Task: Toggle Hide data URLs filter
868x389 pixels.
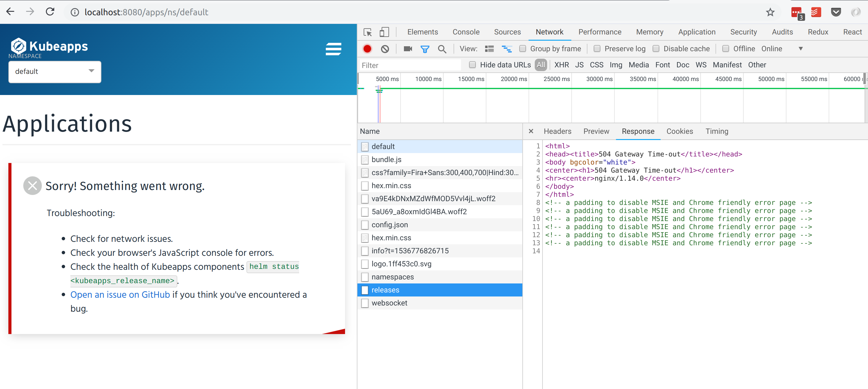Action: tap(472, 65)
